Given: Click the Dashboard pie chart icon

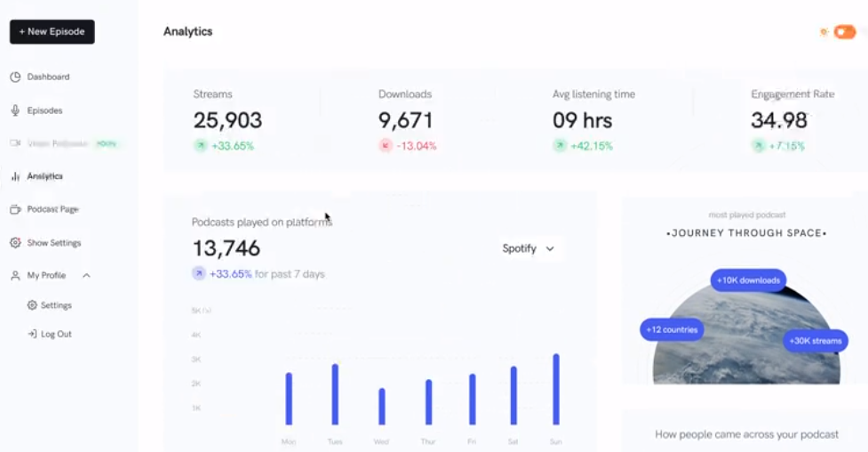Looking at the screenshot, I should tap(15, 77).
